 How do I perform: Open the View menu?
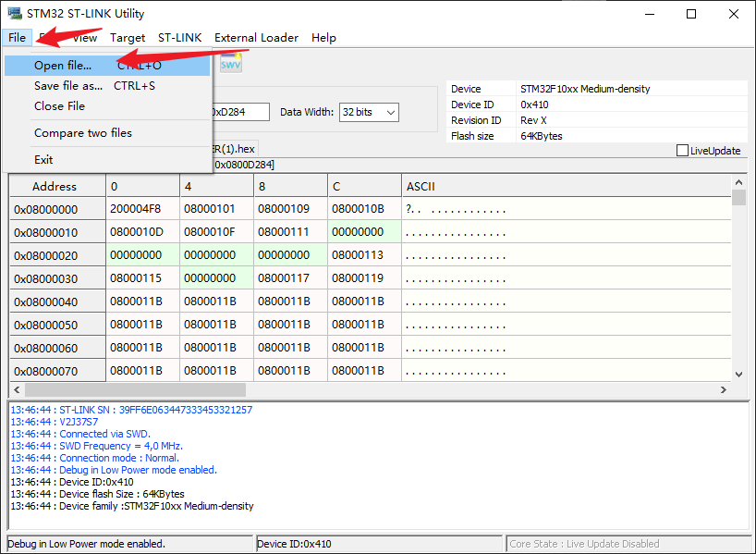[x=85, y=38]
